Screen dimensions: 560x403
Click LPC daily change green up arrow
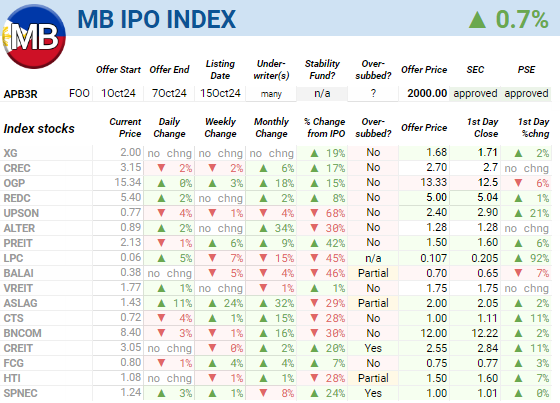coord(161,258)
